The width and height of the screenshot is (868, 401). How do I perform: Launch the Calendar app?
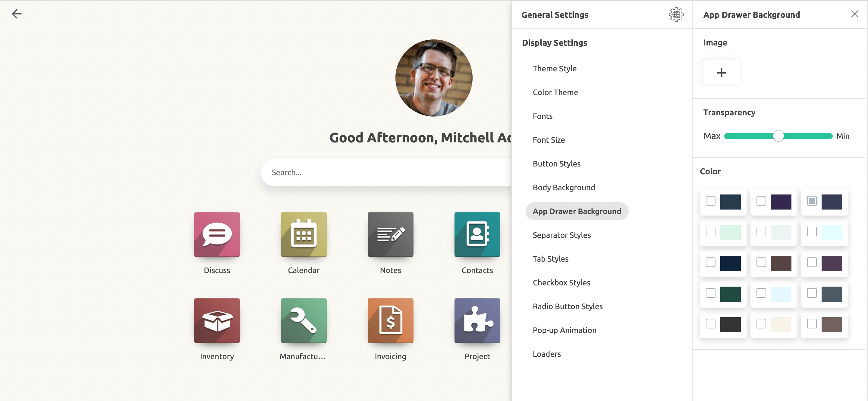coord(303,234)
